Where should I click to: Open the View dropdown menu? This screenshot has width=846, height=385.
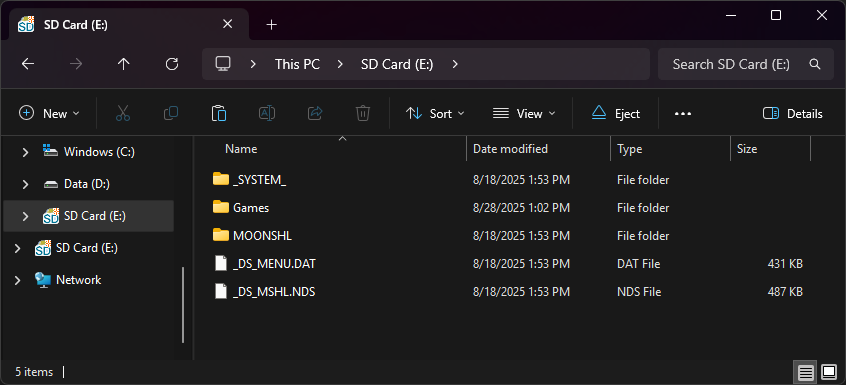tap(524, 114)
